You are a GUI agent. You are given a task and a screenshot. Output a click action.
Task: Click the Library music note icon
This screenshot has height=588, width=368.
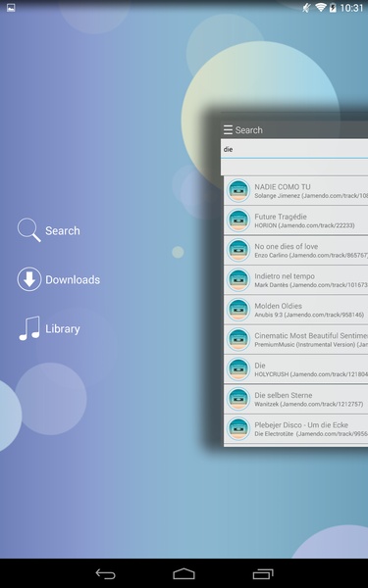(x=29, y=328)
